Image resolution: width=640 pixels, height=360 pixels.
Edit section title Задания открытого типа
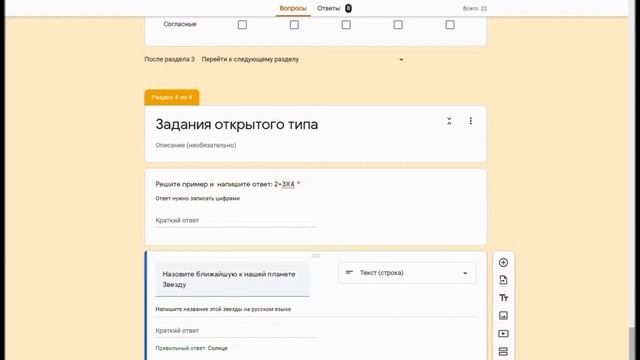[x=237, y=124]
